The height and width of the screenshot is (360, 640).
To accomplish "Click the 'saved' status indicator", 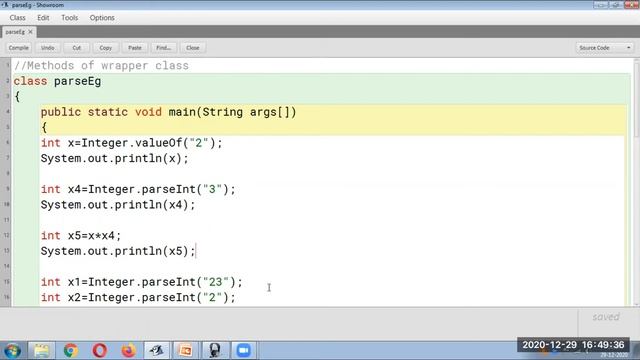I will point(606,317).
